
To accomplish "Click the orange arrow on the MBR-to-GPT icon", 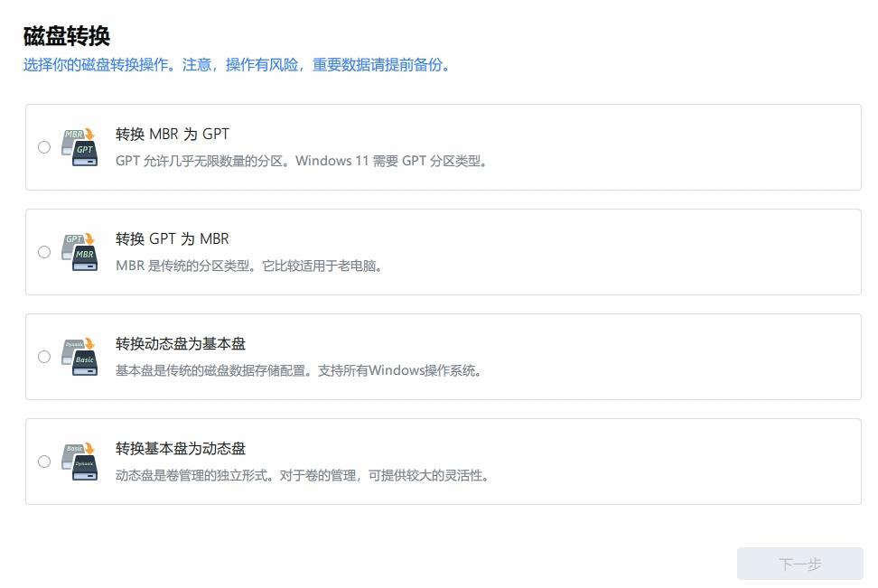I will [90, 133].
